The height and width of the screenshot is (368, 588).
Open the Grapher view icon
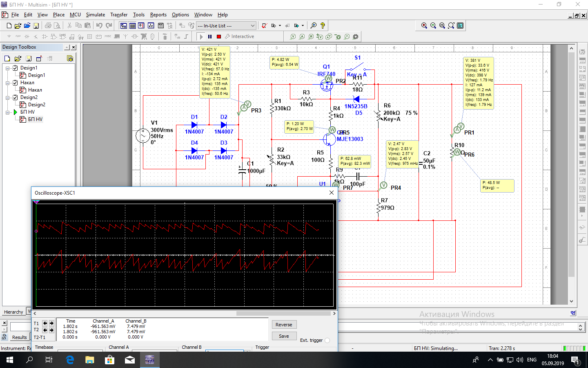tap(151, 26)
